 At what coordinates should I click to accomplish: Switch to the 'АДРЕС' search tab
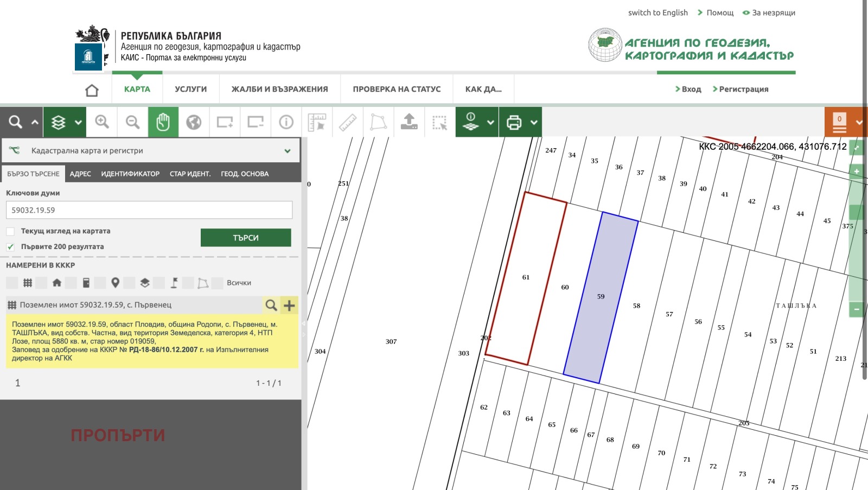[x=80, y=174]
